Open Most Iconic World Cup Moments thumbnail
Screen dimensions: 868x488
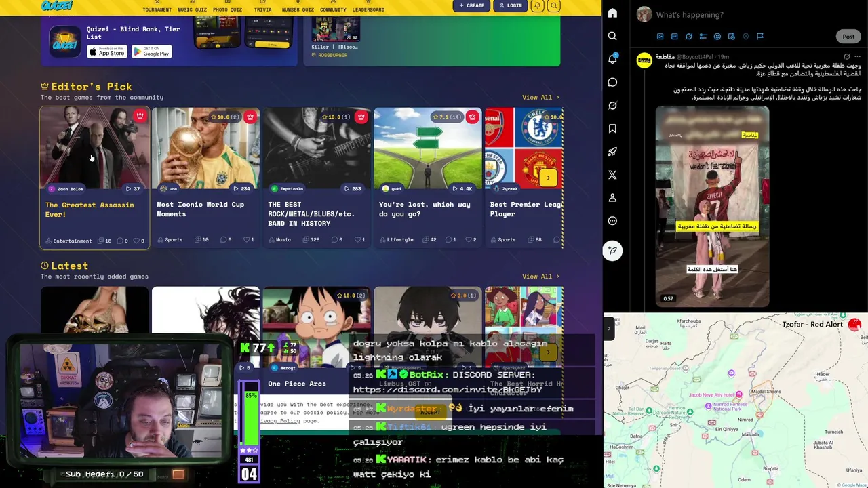click(x=205, y=148)
